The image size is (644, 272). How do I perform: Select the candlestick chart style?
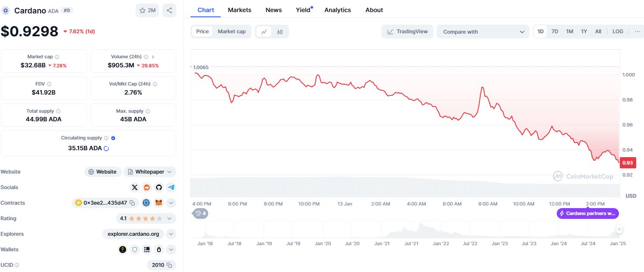click(x=280, y=32)
